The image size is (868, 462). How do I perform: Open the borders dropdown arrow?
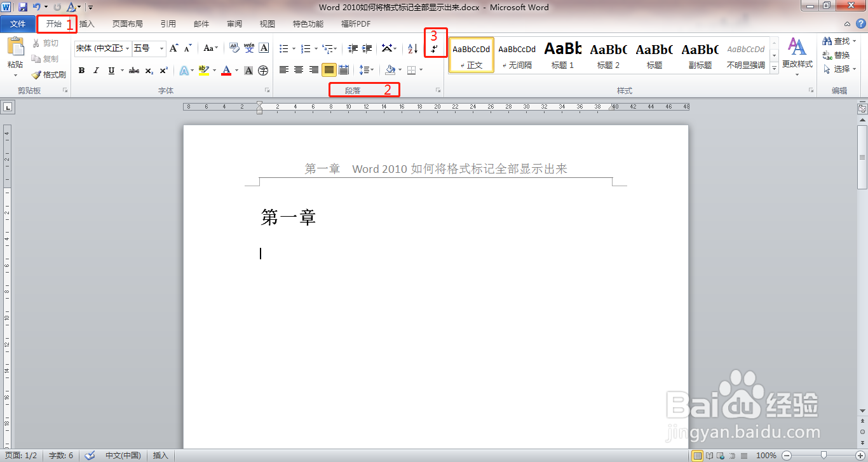(x=421, y=70)
